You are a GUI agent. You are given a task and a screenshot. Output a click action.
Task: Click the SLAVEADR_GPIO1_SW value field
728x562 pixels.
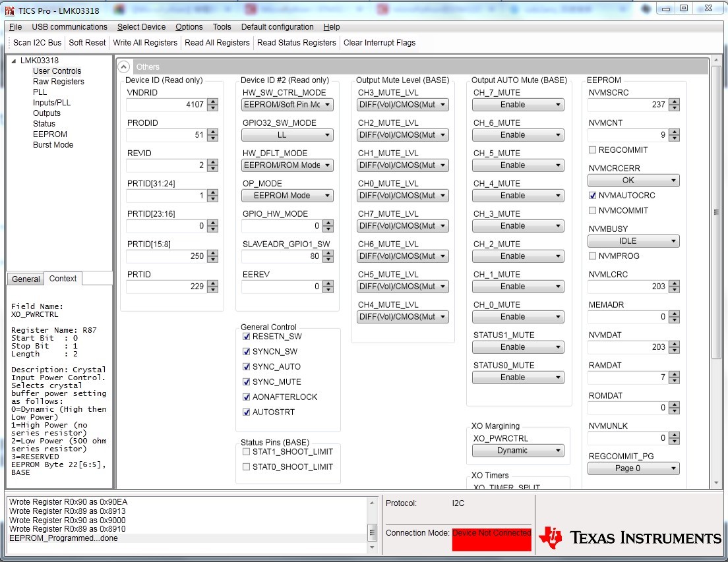pos(282,256)
